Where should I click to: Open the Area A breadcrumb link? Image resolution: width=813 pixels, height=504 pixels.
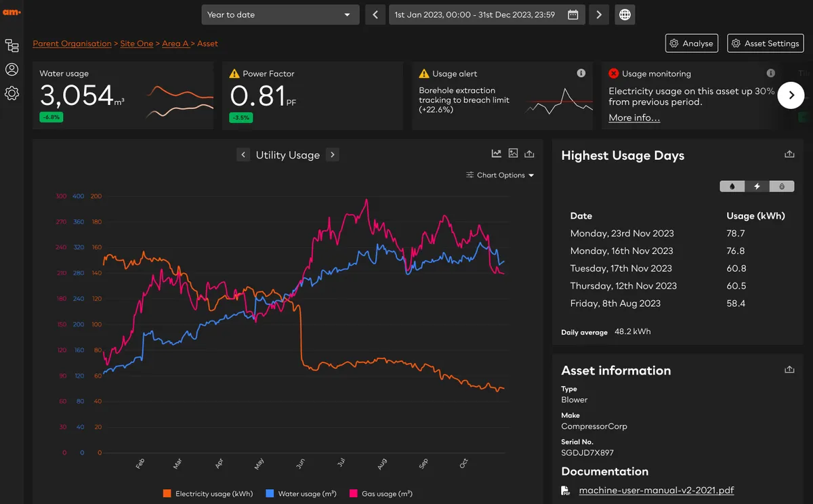tap(175, 43)
